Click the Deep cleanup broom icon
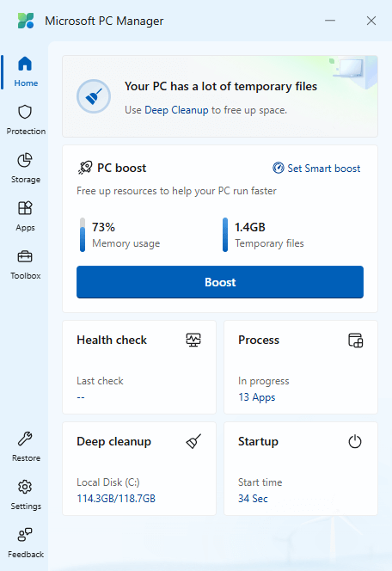 [x=193, y=441]
